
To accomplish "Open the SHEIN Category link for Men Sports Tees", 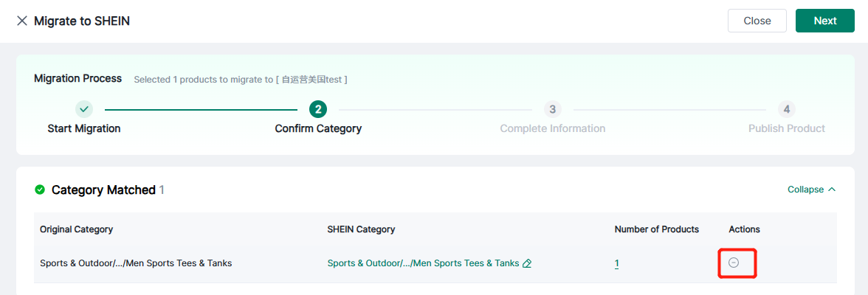I will (x=423, y=263).
